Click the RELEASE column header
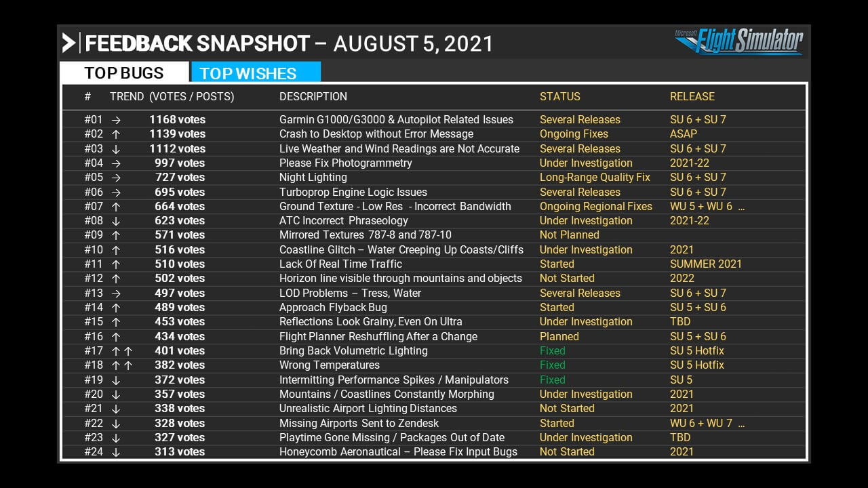This screenshot has width=868, height=488. pos(692,97)
